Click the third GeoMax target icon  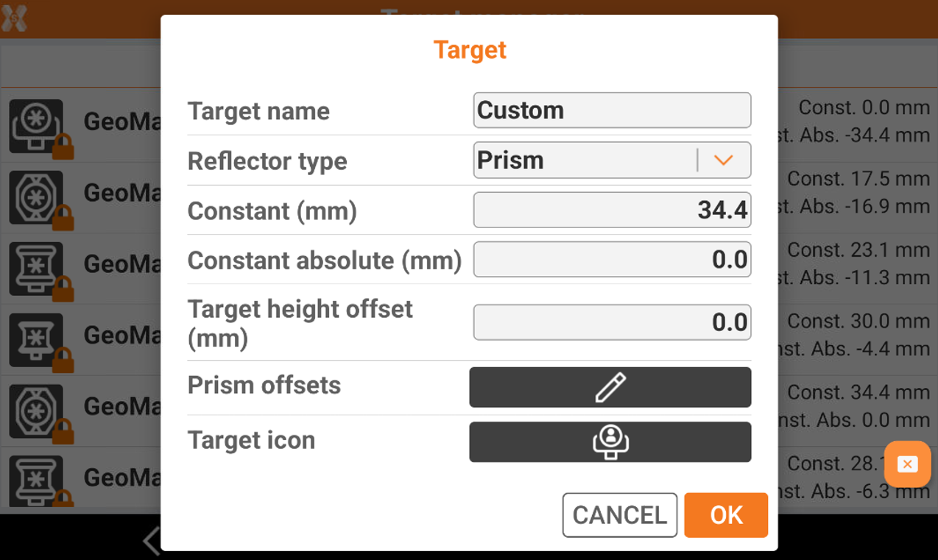pos(36,268)
